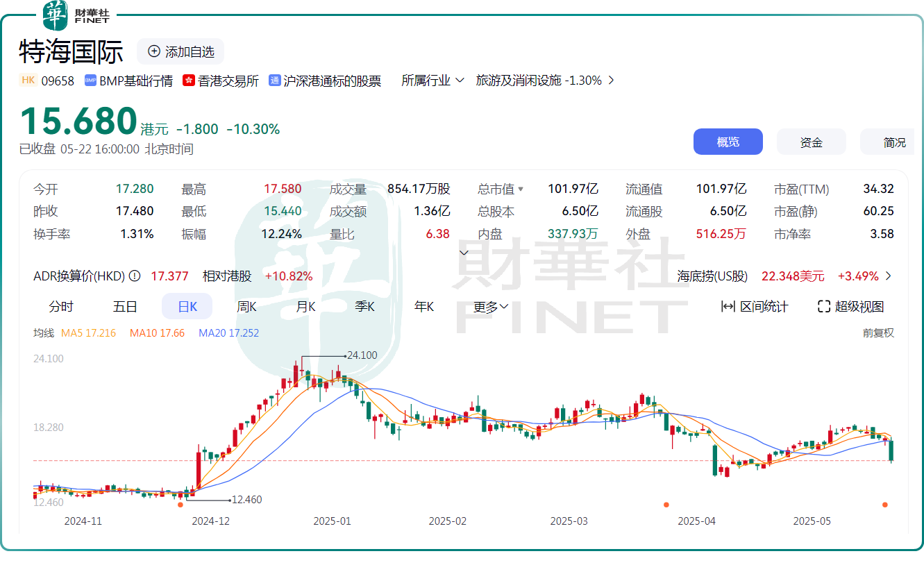Viewport: 924px width, 565px height.
Task: Click the 成交量 value 854.17万股
Action: coord(419,189)
